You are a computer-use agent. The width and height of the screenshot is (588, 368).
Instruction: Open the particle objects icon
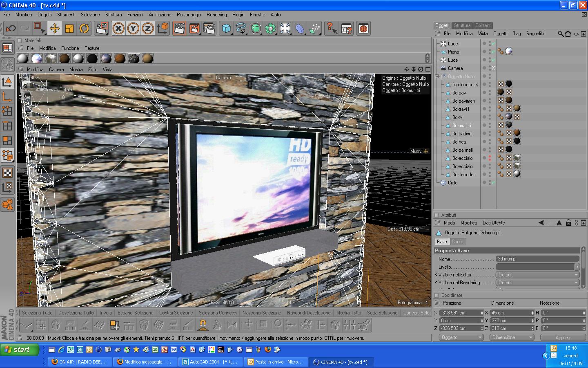coord(314,29)
